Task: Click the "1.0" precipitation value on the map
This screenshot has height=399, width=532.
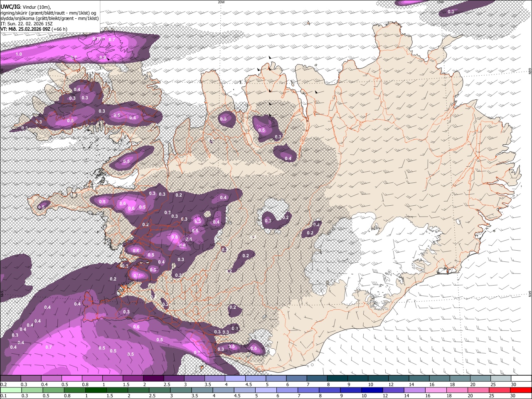Action: [19, 54]
